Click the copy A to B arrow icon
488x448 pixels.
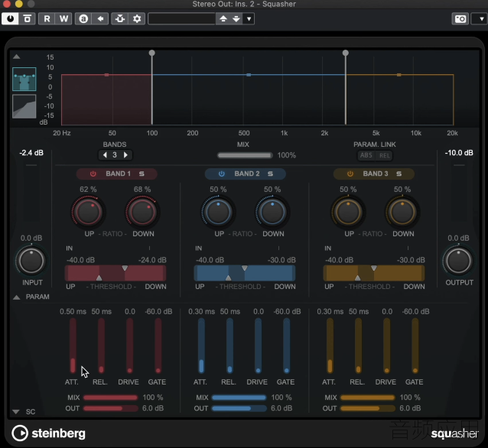tap(100, 19)
